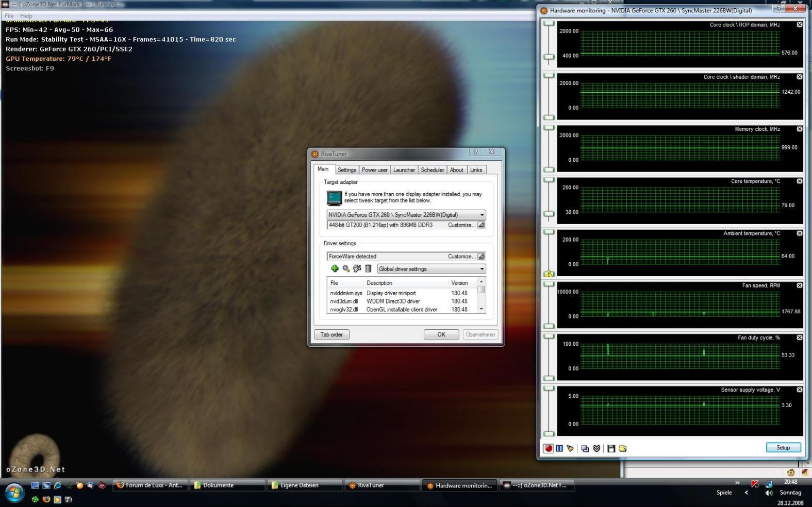Switch to the Settings tab in RivaTuner

pyautogui.click(x=346, y=170)
